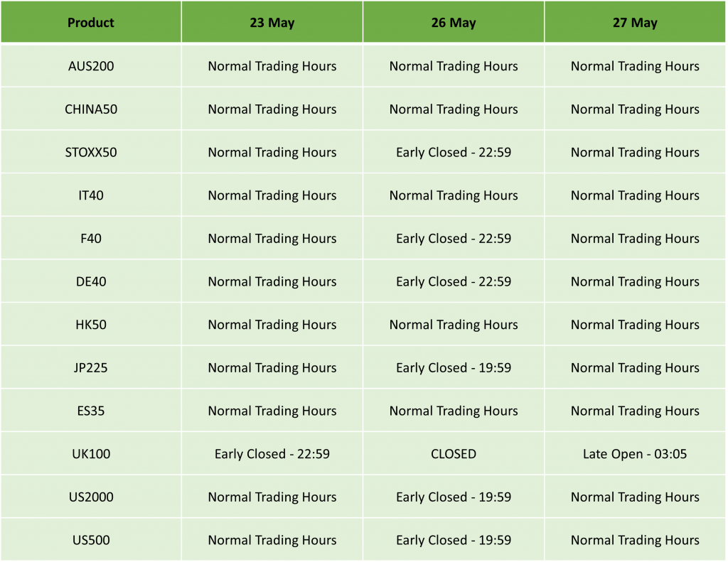
Task: Click the STOXX50 26 May early close cell
Action: coord(454,152)
